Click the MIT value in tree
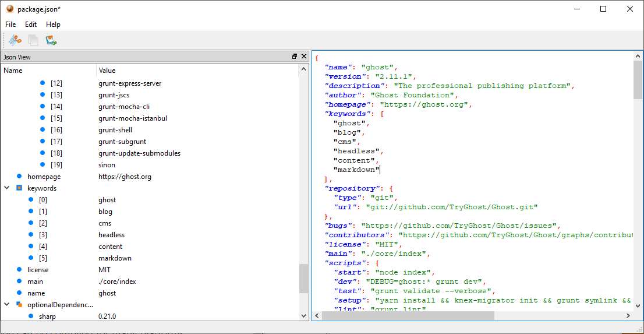The image size is (644, 334). (x=104, y=270)
